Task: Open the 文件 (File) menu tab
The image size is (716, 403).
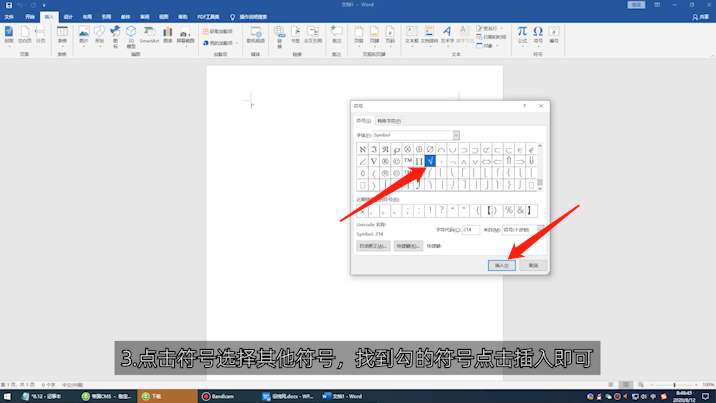Action: [9, 17]
